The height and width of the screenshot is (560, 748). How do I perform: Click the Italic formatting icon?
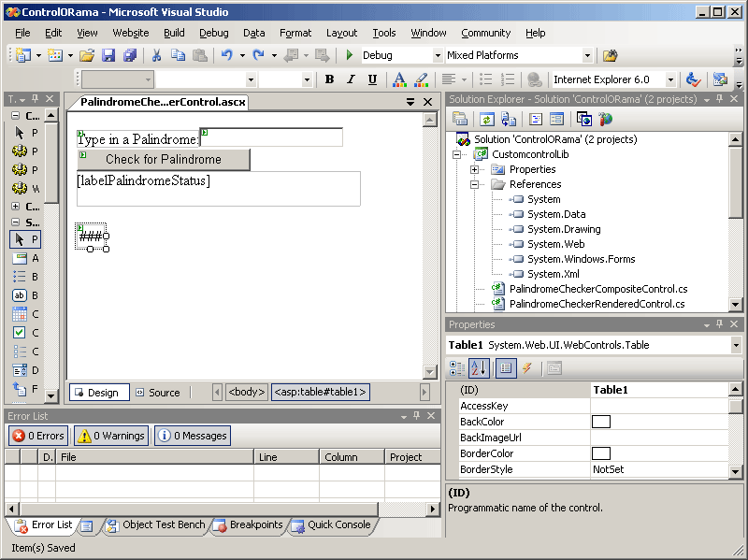[x=351, y=79]
